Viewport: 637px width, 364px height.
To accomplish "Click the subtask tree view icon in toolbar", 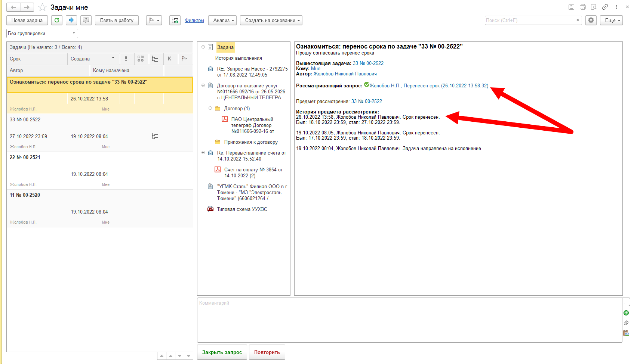I will click(175, 20).
